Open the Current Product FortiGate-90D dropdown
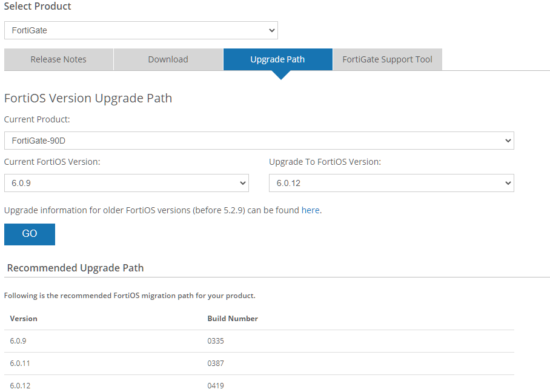The width and height of the screenshot is (550, 392). point(259,141)
